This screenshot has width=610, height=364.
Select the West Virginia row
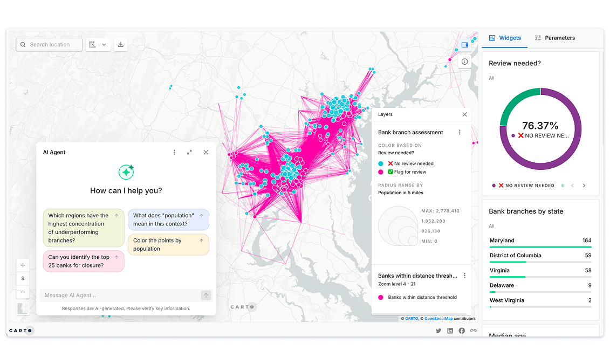(540, 302)
